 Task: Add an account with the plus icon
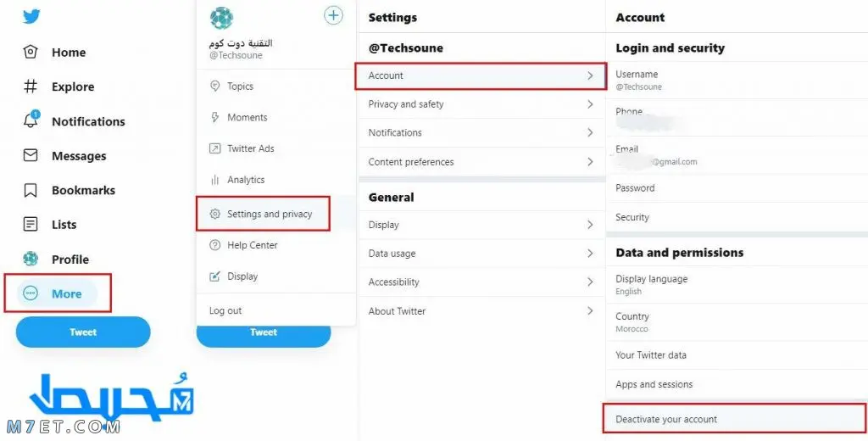click(333, 15)
